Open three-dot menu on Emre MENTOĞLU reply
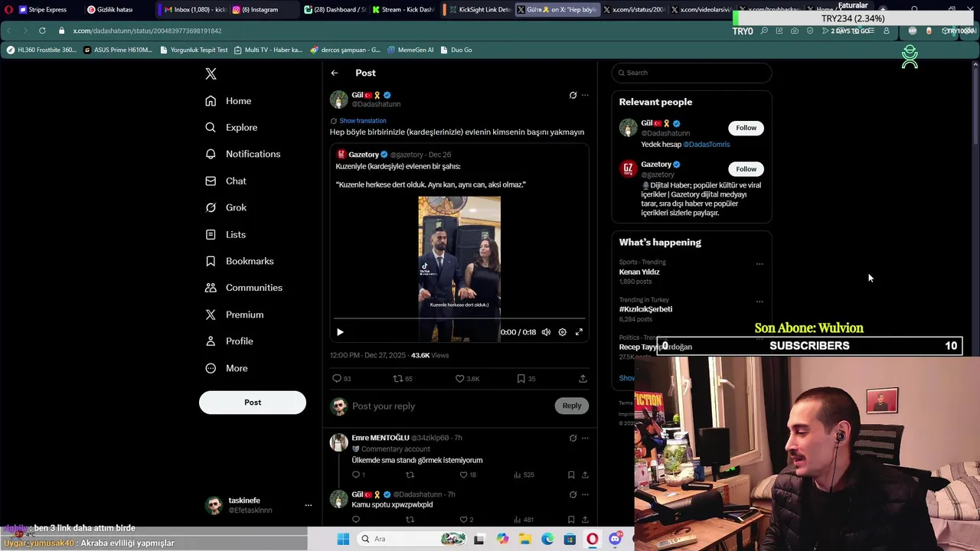 pyautogui.click(x=585, y=439)
